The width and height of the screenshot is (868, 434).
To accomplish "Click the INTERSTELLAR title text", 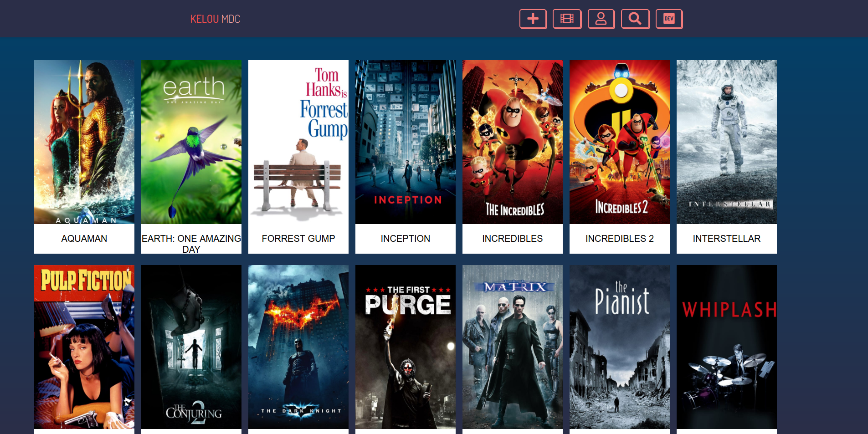I will 727,239.
